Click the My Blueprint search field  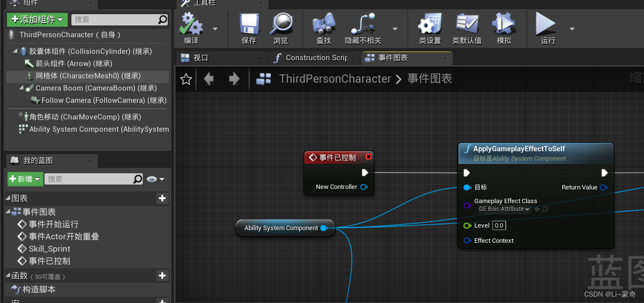click(94, 179)
